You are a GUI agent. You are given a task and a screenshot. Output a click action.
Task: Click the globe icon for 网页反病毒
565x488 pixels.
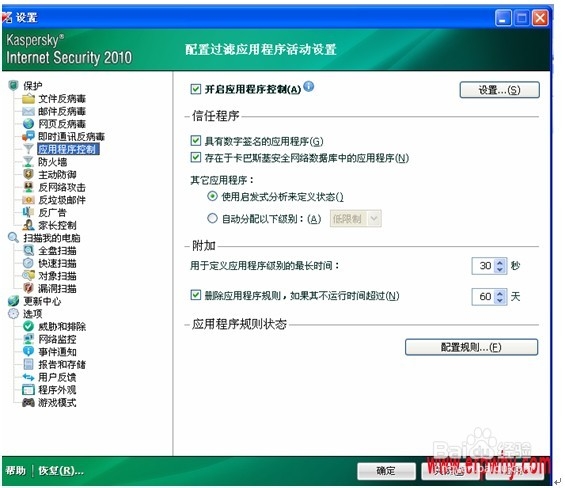click(28, 124)
